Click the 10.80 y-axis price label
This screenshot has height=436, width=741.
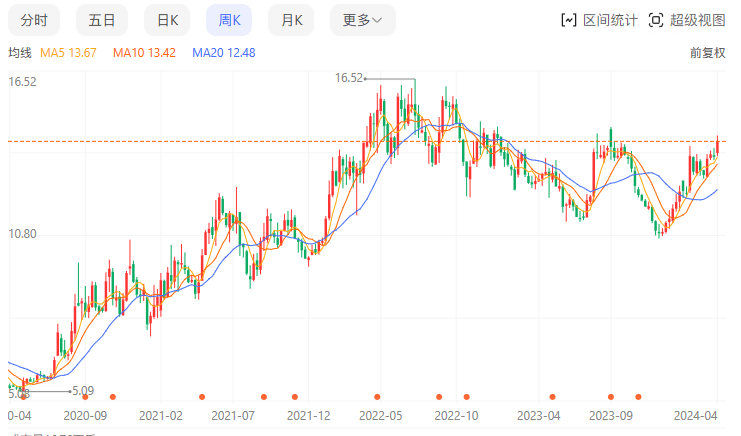coord(22,234)
